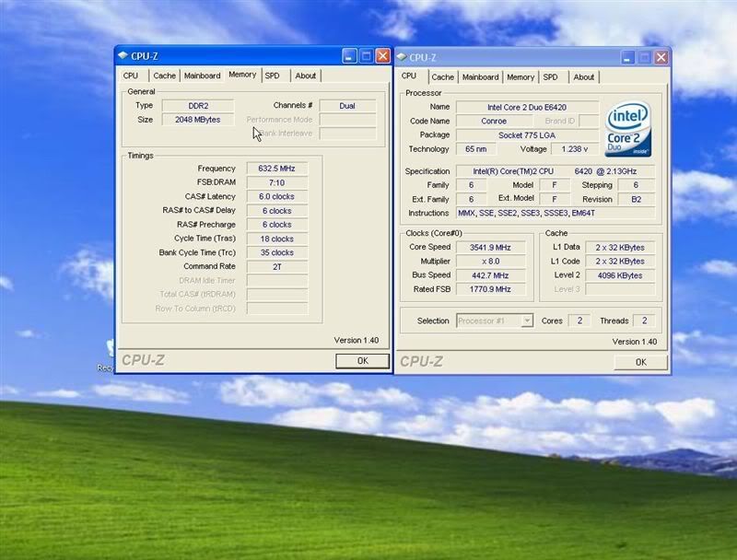The image size is (737, 560).
Task: Click the RAS# Precharge value
Action: (277, 225)
